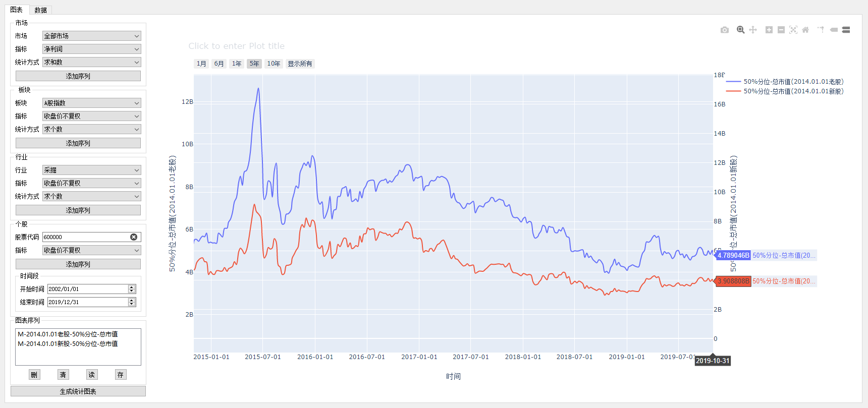Clear stock code field with X icon
Image resolution: width=868 pixels, height=408 pixels.
(134, 237)
